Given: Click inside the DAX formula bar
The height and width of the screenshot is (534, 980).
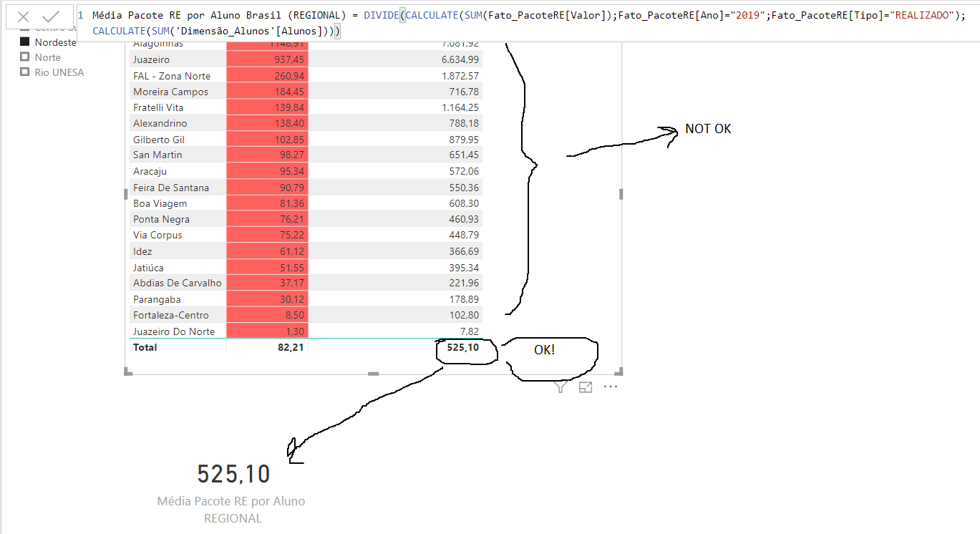Looking at the screenshot, I should click(x=530, y=23).
